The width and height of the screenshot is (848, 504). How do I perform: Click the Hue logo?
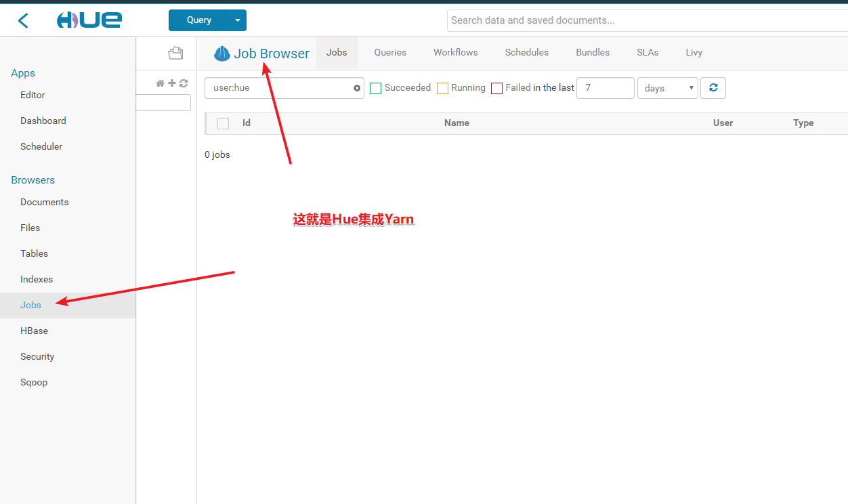point(89,20)
